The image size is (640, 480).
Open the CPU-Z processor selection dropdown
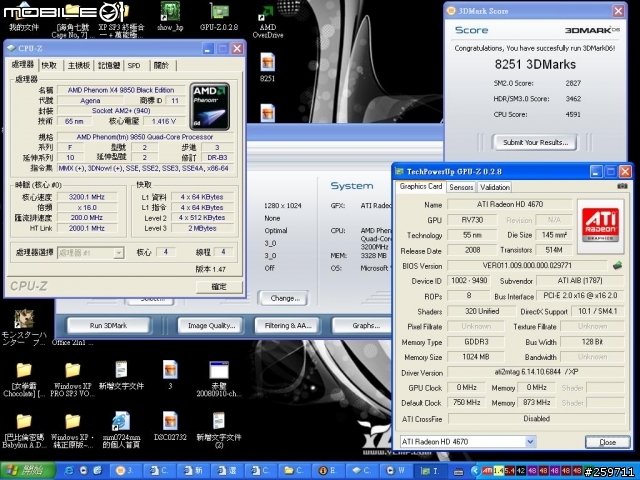point(118,253)
